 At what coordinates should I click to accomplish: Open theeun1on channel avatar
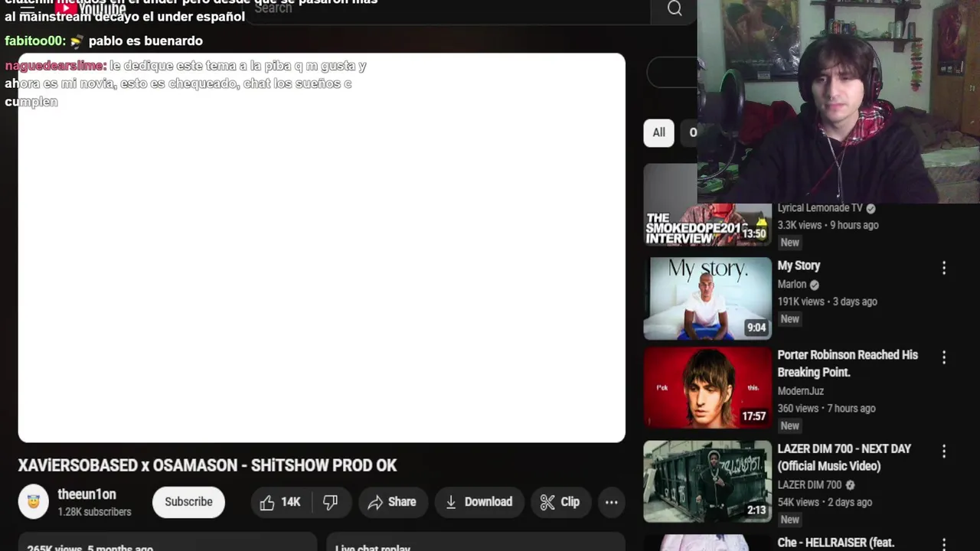[x=33, y=502]
